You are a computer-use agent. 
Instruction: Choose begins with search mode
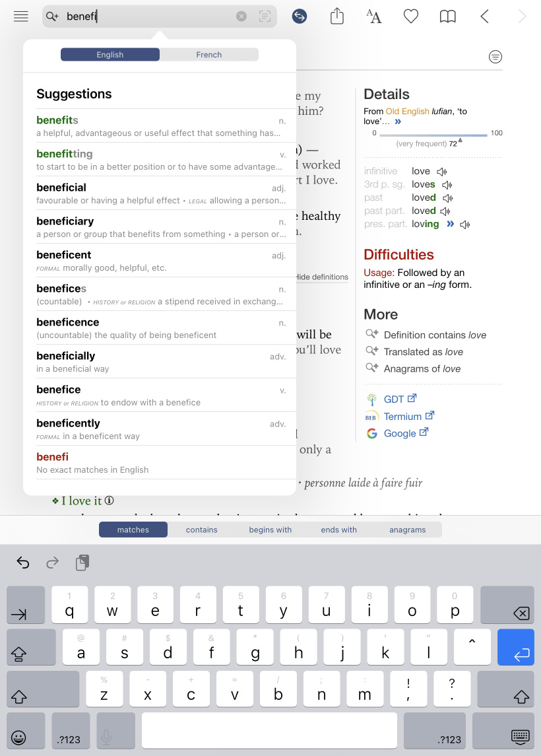point(270,530)
